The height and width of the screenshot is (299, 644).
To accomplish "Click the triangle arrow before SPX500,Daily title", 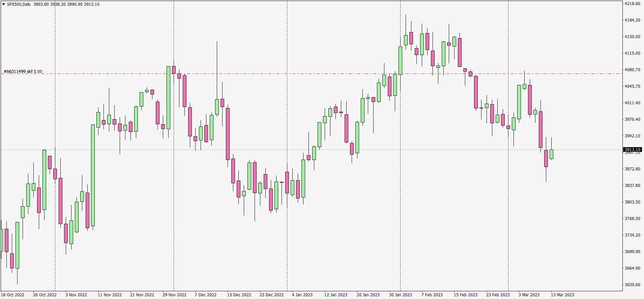I will (x=4, y=4).
